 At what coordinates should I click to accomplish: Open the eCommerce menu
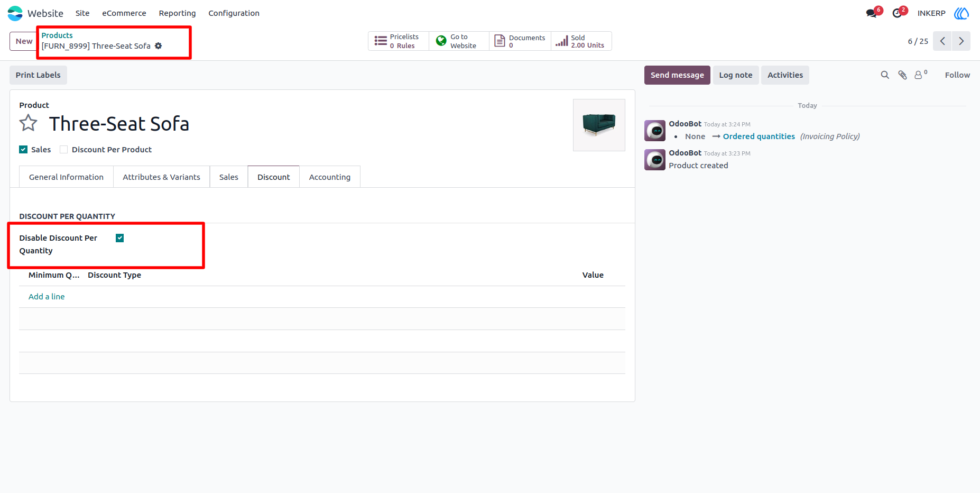click(124, 13)
